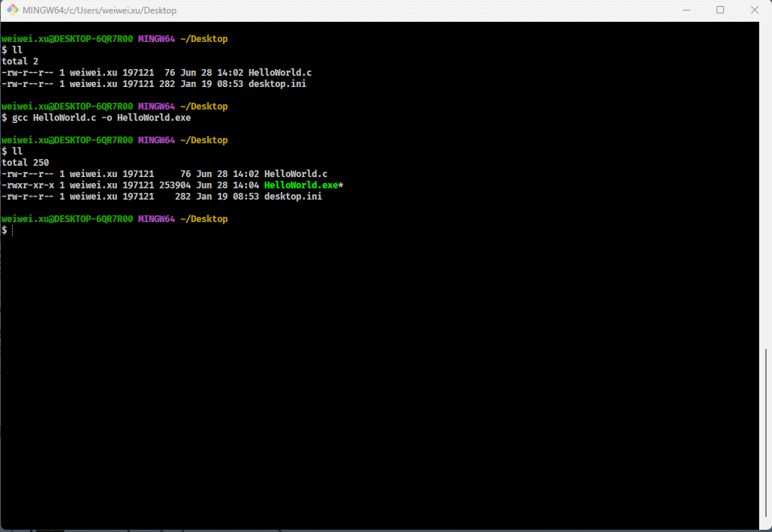Click the first ll command
Viewport: 772px width, 532px height.
(17, 50)
